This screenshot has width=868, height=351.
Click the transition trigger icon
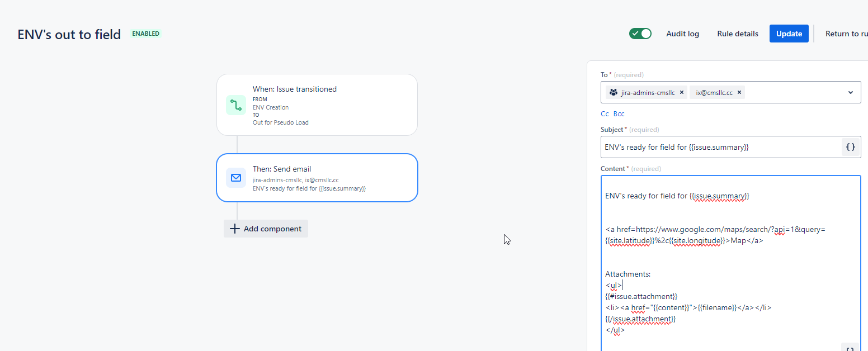click(236, 105)
